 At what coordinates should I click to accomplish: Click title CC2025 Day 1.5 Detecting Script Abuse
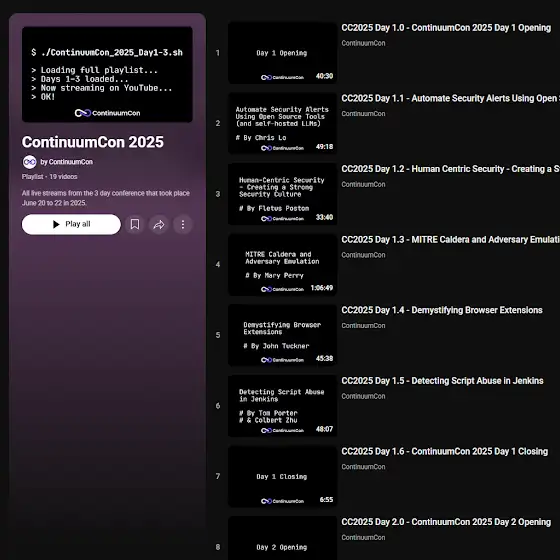point(442,381)
